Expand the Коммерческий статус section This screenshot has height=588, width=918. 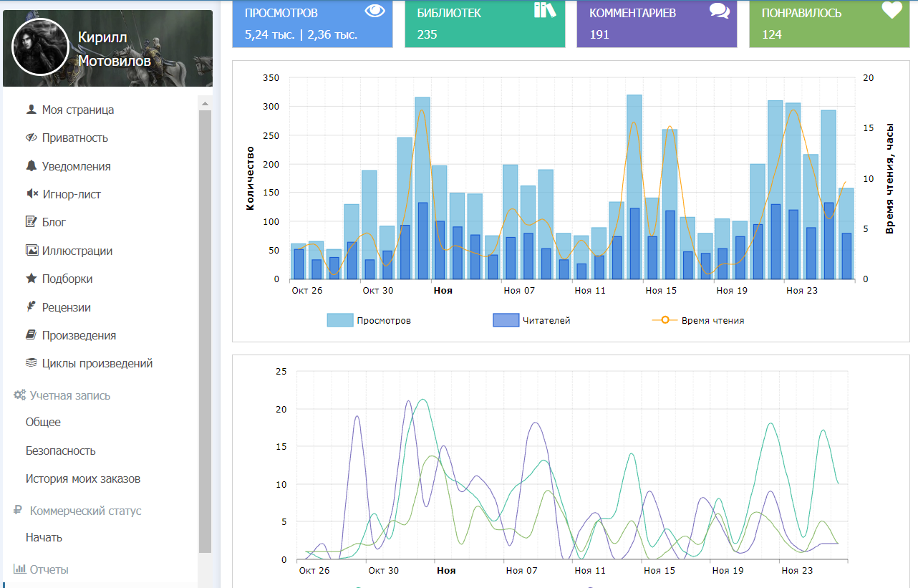tap(84, 511)
